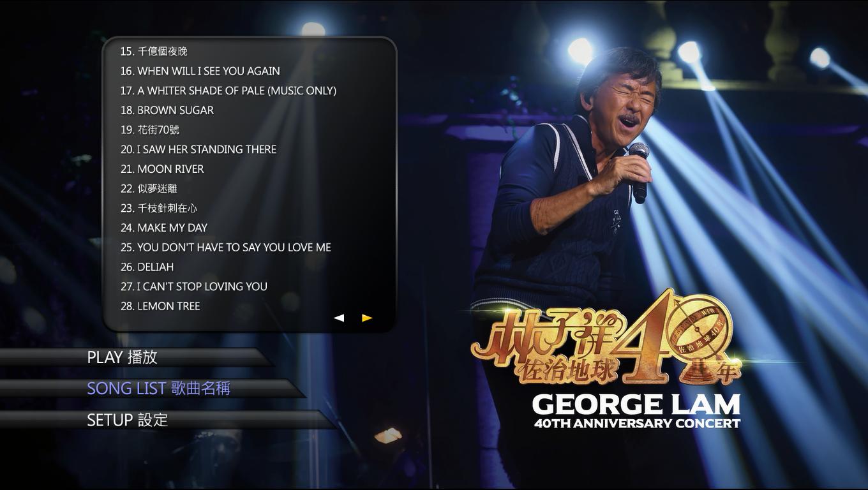Image resolution: width=868 pixels, height=490 pixels.
Task: Play track 25 You Don't Have to Say You Love Me
Action: point(226,248)
